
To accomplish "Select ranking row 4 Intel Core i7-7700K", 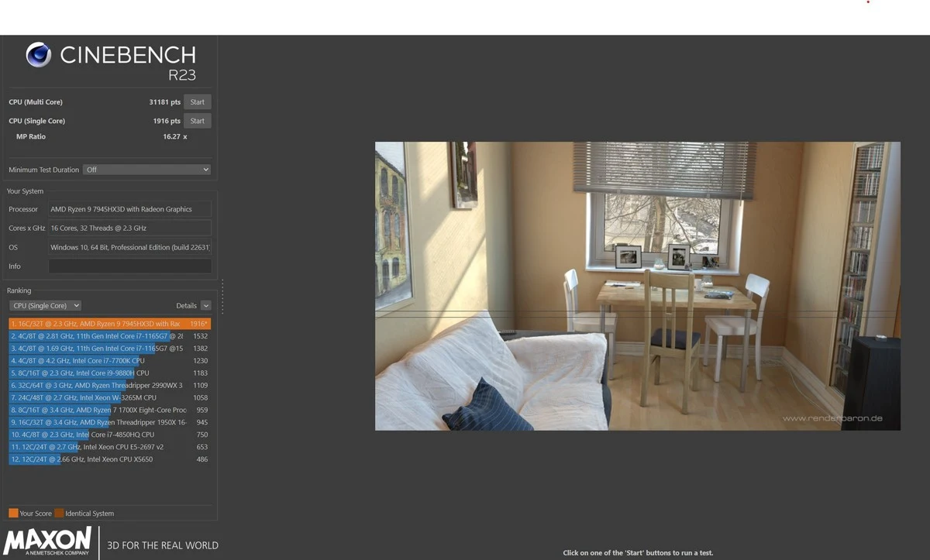I will 110,361.
